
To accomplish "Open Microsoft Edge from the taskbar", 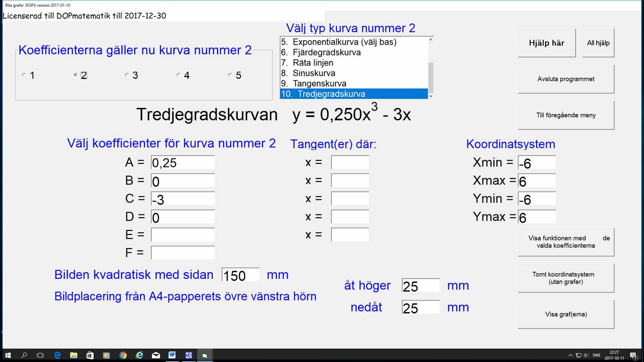I will click(x=57, y=355).
